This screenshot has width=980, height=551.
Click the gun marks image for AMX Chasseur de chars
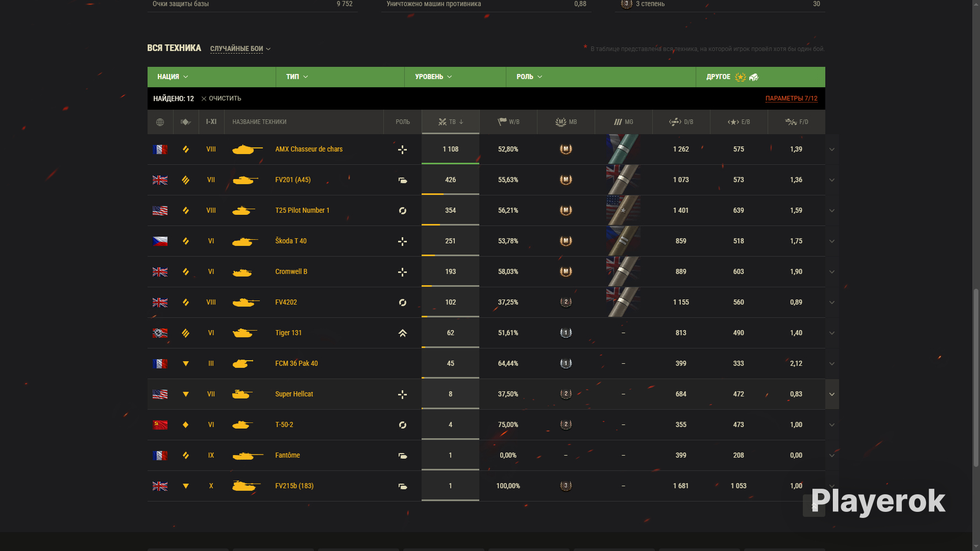tap(623, 149)
